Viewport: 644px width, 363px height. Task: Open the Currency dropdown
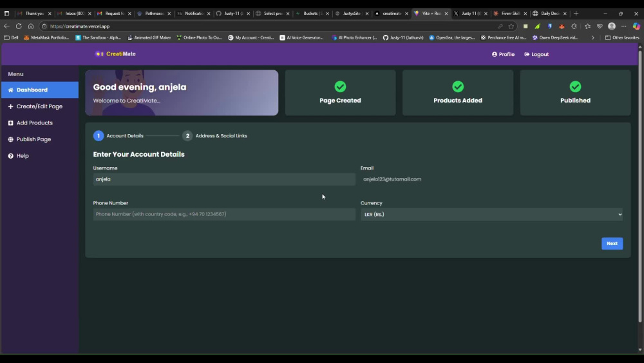(491, 214)
